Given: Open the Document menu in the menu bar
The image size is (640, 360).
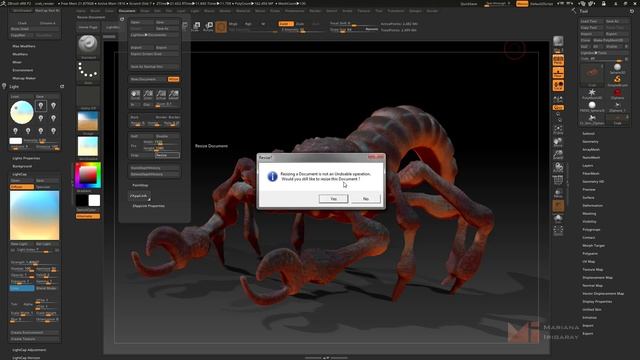Looking at the screenshot, I should 127,11.
